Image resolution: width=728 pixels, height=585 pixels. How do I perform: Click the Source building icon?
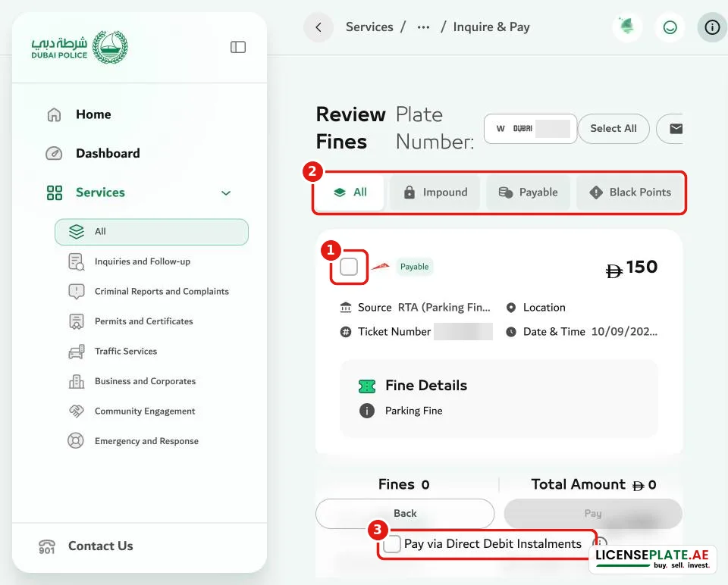tap(346, 307)
